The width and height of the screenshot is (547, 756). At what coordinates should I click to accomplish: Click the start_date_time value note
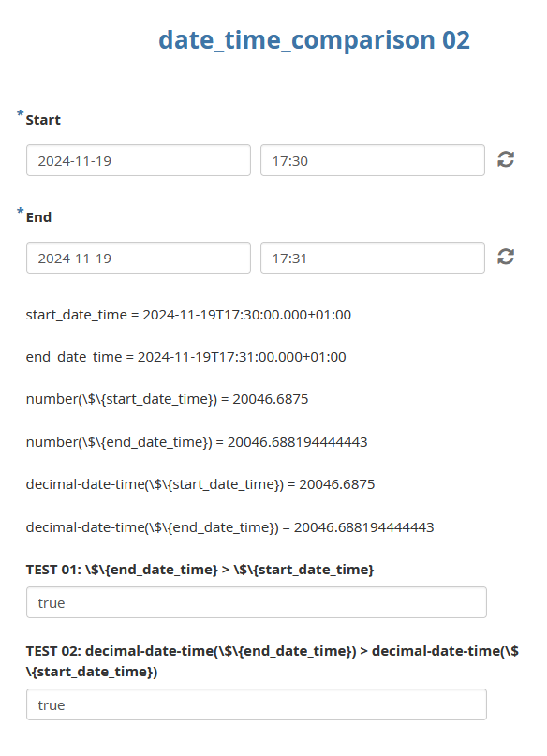tap(188, 315)
